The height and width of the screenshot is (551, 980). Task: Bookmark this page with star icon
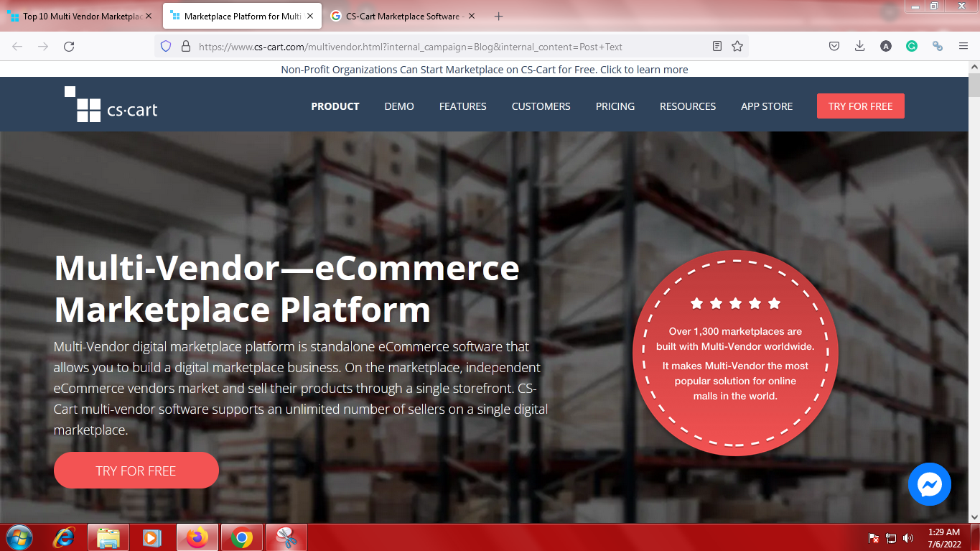[x=737, y=46]
